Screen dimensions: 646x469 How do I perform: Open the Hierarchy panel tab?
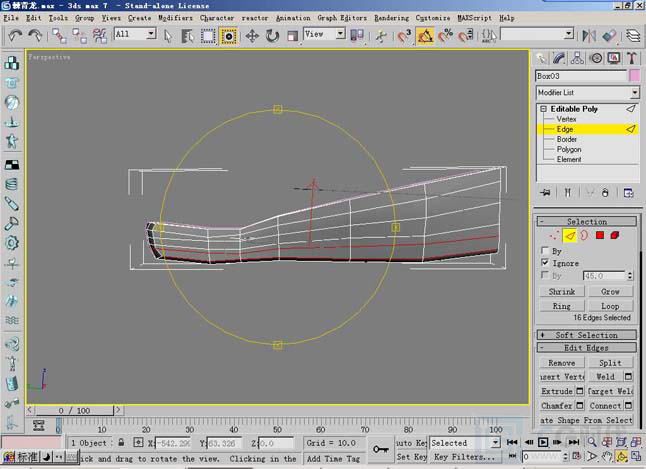pos(577,59)
